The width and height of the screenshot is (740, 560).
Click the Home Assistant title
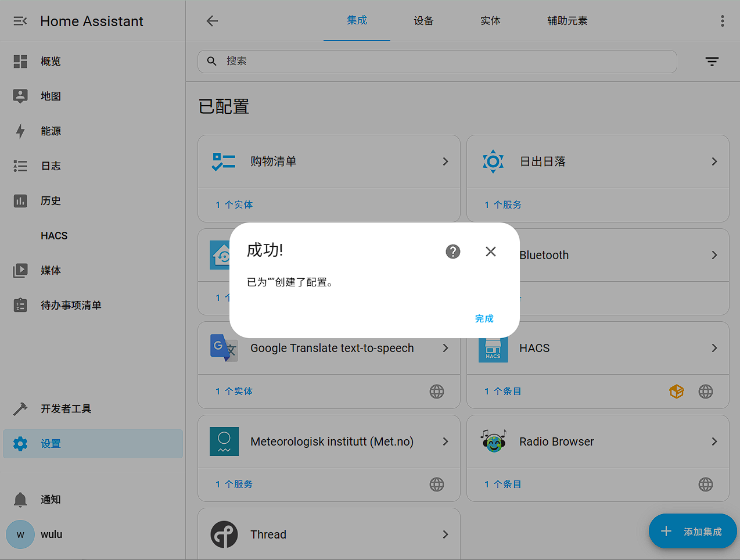click(x=92, y=21)
